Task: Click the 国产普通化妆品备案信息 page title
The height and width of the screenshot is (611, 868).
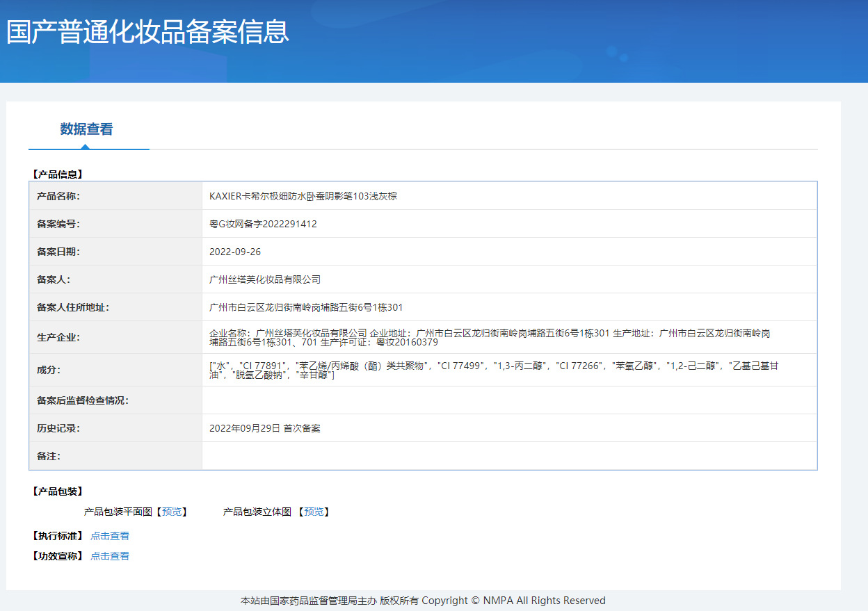Action: click(x=147, y=33)
